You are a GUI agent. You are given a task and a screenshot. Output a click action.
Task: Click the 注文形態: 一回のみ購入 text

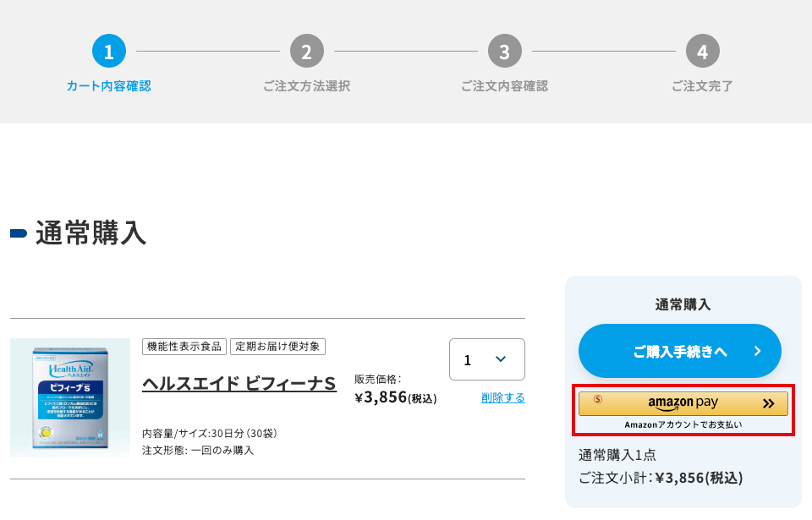pyautogui.click(x=198, y=450)
